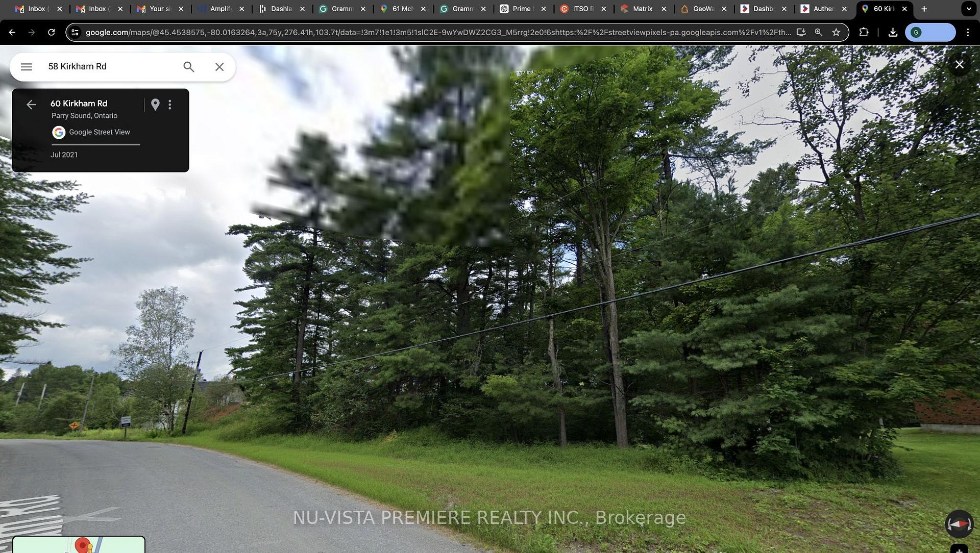Switch to the Authentication tab
The width and height of the screenshot is (980, 553).
[x=823, y=9]
